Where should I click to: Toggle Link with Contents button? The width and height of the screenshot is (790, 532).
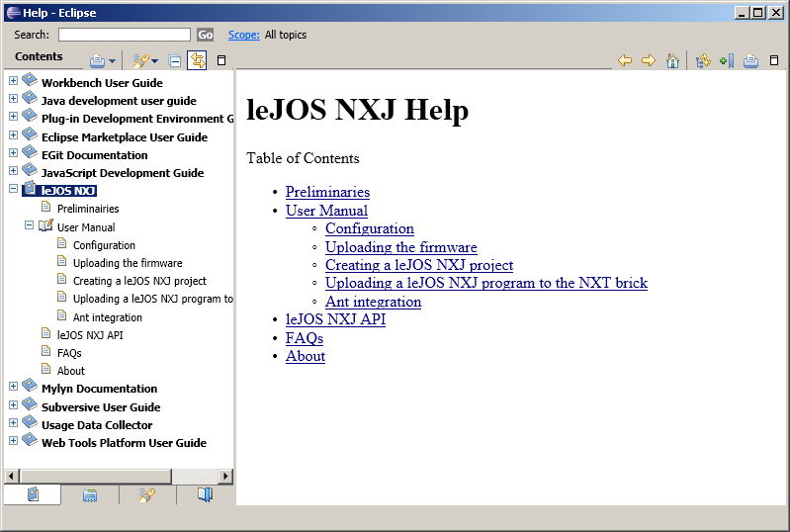point(197,60)
